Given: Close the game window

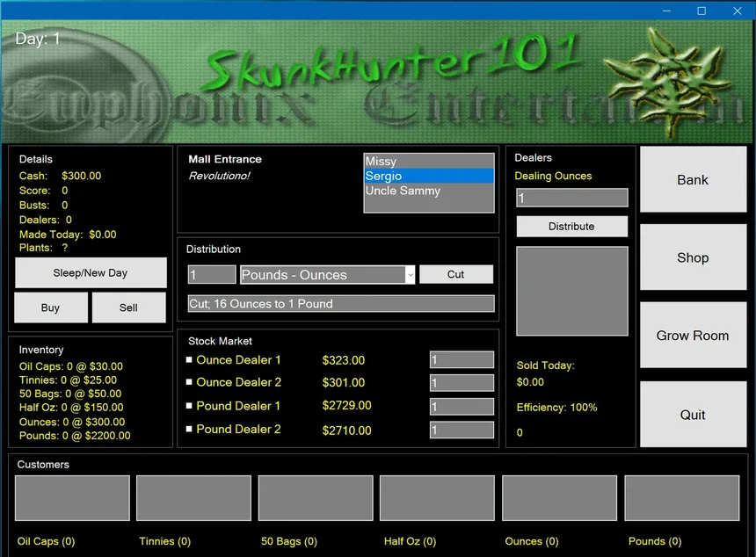Looking at the screenshot, I should click(738, 11).
